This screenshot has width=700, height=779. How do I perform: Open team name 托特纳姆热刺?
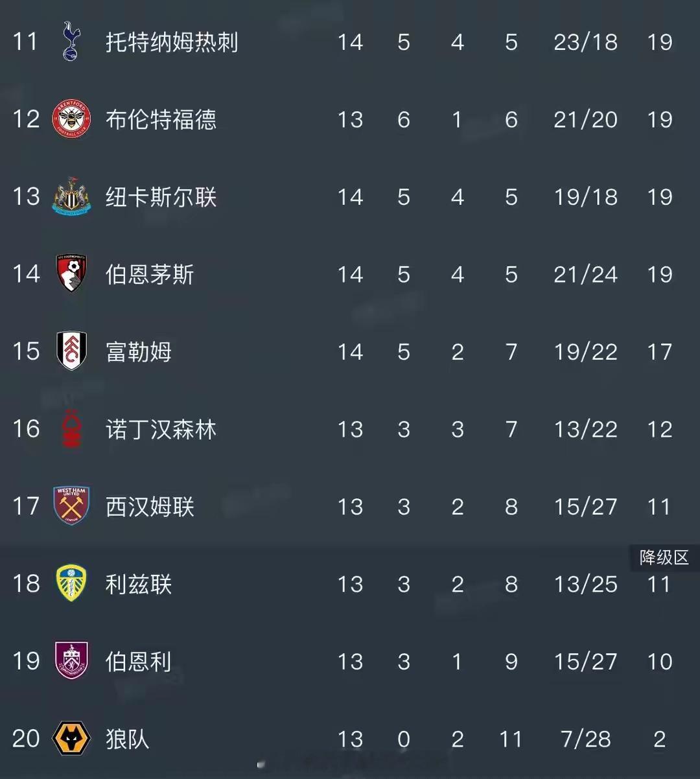[172, 42]
